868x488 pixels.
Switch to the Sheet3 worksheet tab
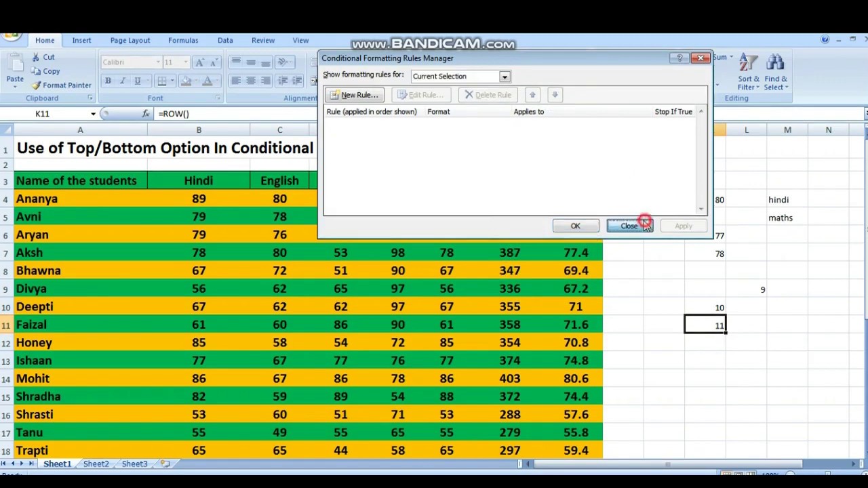134,464
